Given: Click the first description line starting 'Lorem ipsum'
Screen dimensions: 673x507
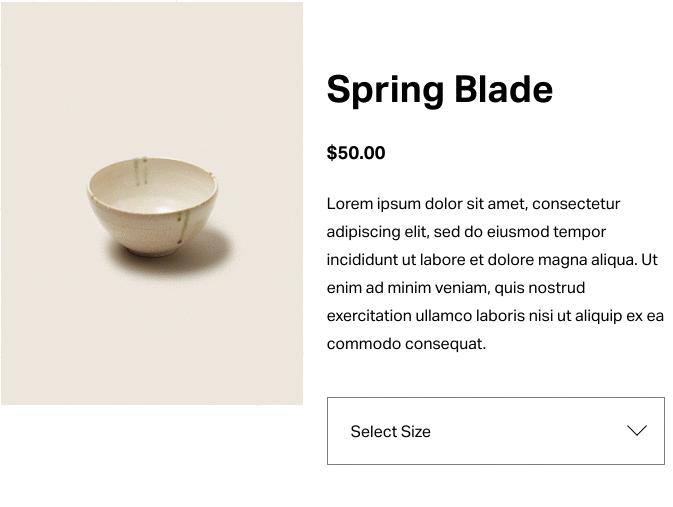Looking at the screenshot, I should pos(473,204).
